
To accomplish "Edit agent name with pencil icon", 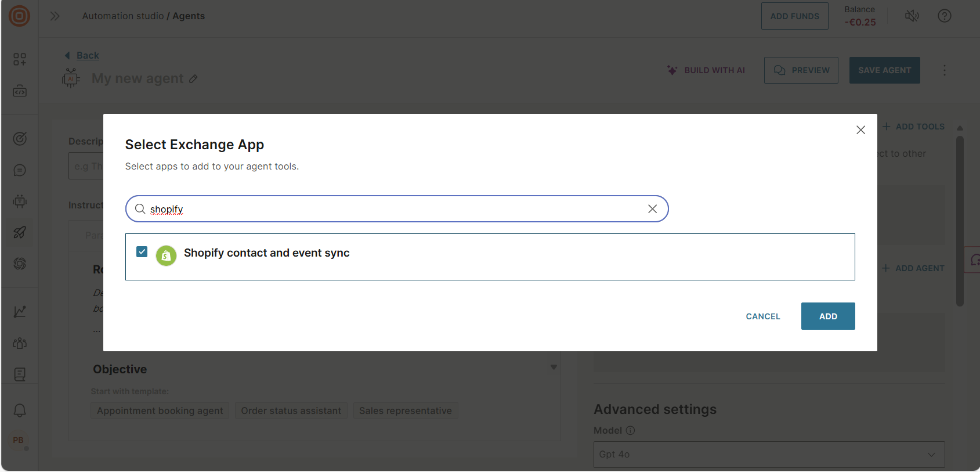I will point(194,79).
